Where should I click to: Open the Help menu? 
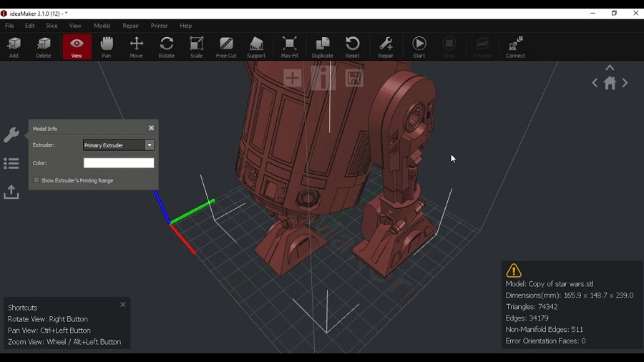tap(185, 26)
